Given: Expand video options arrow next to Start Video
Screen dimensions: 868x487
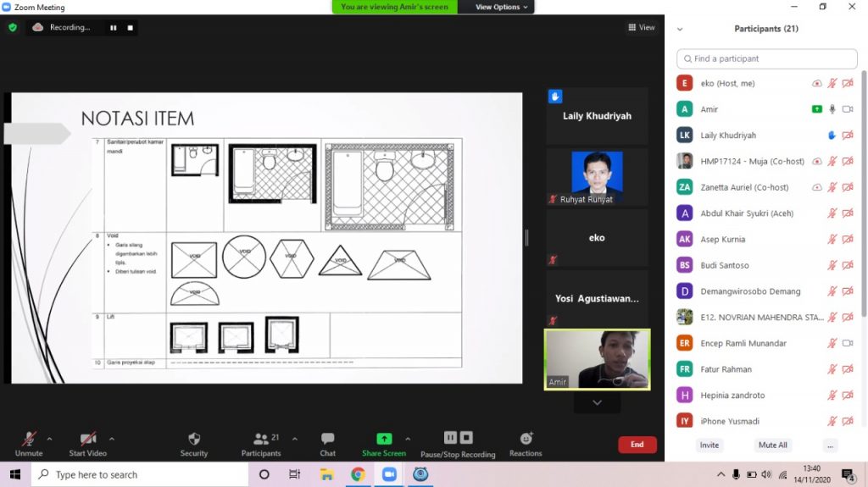Looking at the screenshot, I should coord(112,439).
